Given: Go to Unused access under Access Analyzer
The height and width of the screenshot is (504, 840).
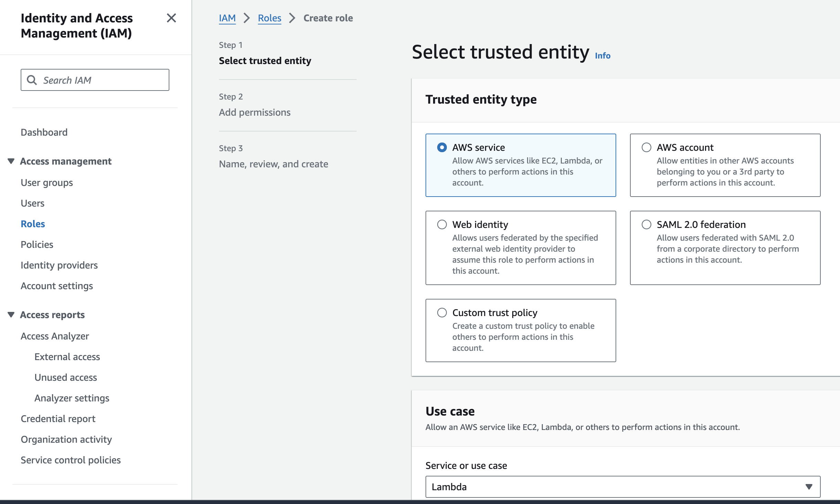Looking at the screenshot, I should [66, 377].
